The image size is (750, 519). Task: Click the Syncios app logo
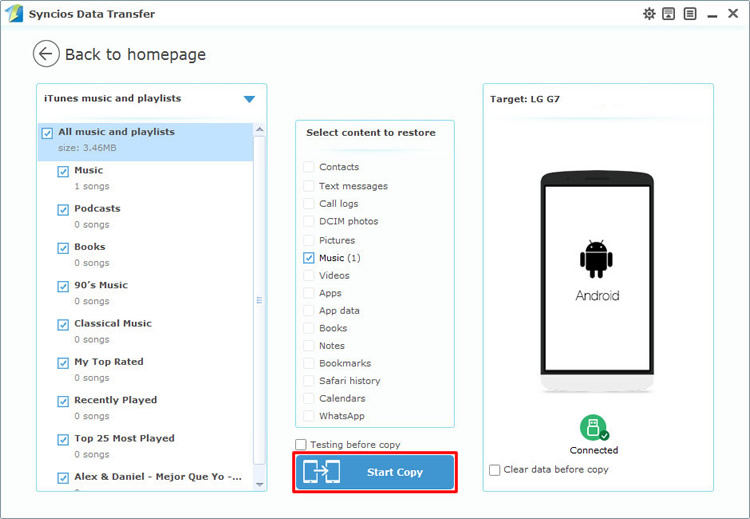(14, 13)
